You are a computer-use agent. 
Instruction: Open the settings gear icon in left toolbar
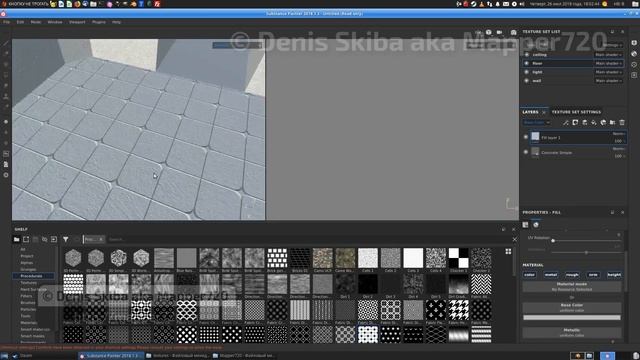(x=6, y=175)
